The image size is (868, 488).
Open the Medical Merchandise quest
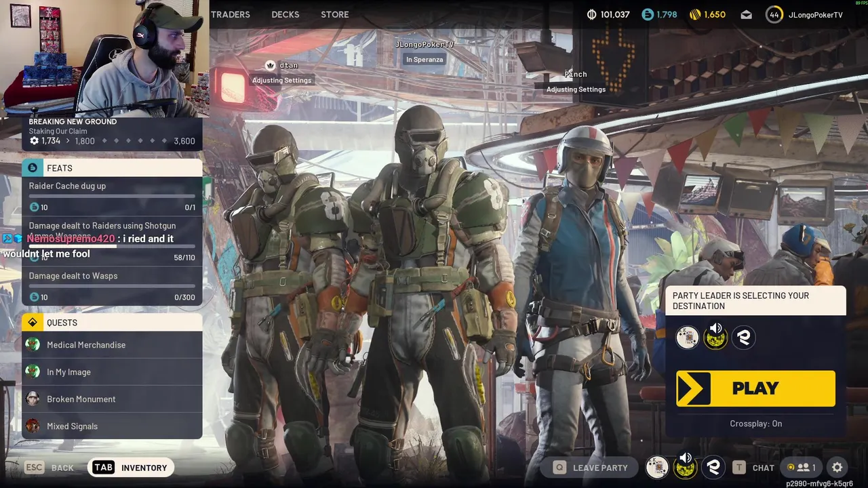[112, 345]
